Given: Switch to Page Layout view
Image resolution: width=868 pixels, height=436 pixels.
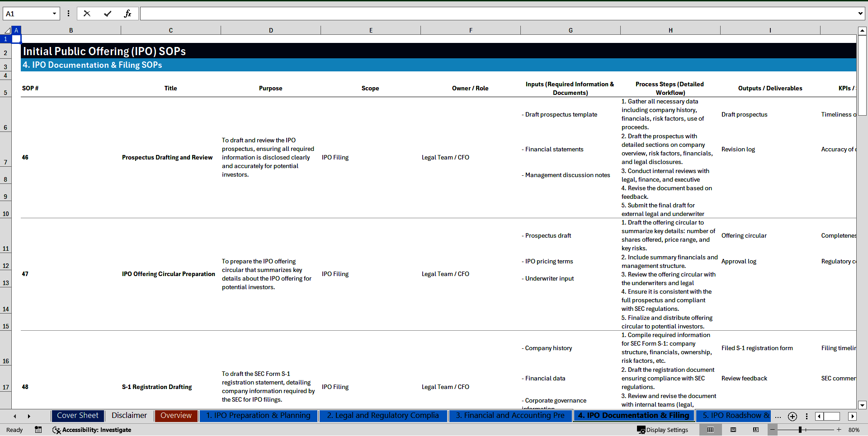Looking at the screenshot, I should [x=733, y=430].
